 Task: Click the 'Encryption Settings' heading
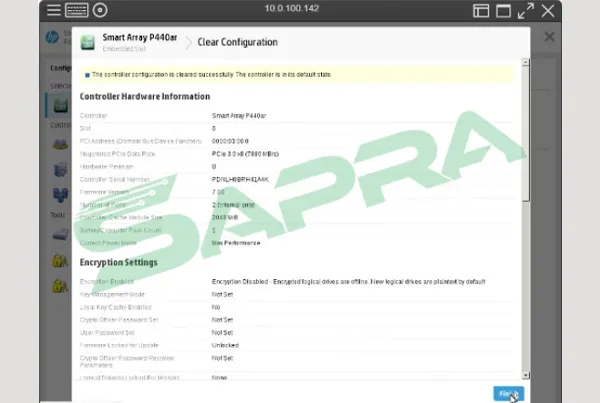coord(119,263)
